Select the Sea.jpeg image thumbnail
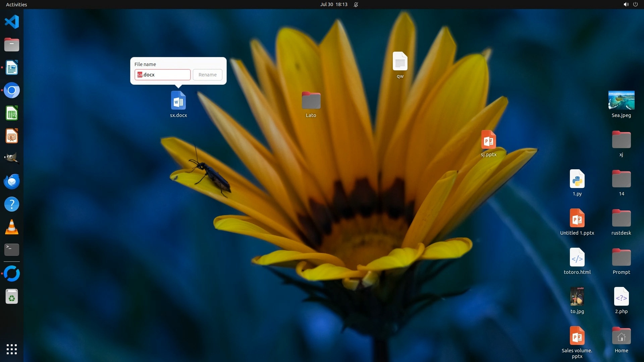Viewport: 644px width, 362px height. (x=621, y=100)
